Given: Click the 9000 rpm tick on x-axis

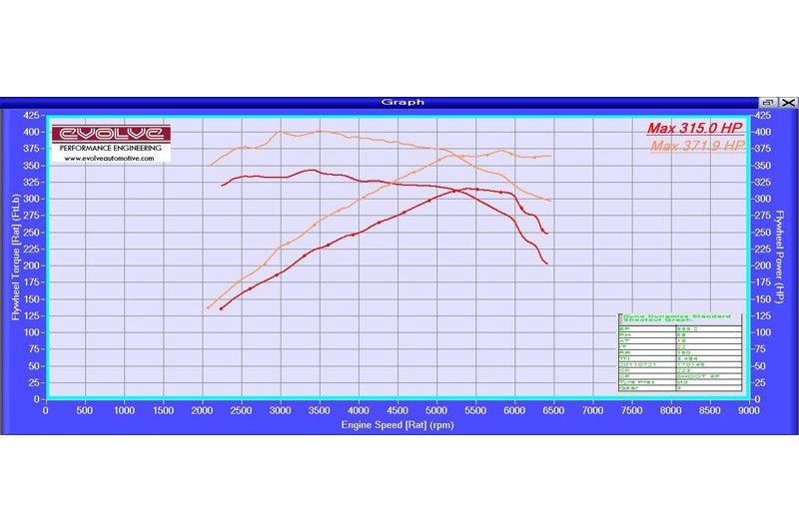Looking at the screenshot, I should coord(748,409).
